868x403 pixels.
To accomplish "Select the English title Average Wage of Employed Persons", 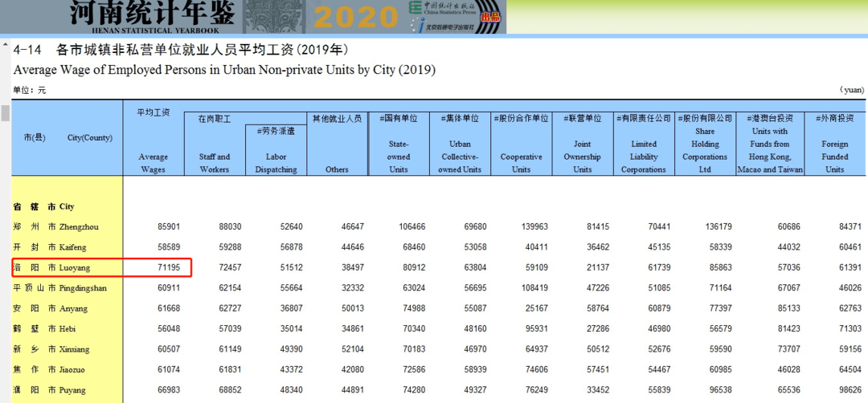I will (224, 70).
